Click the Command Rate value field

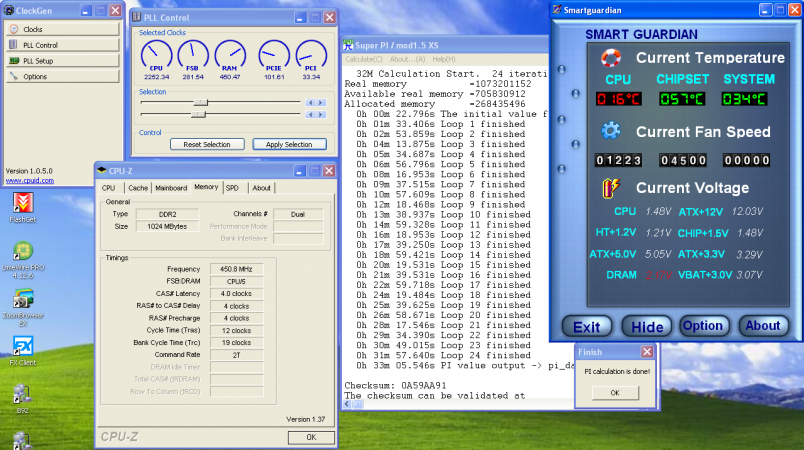(x=236, y=355)
